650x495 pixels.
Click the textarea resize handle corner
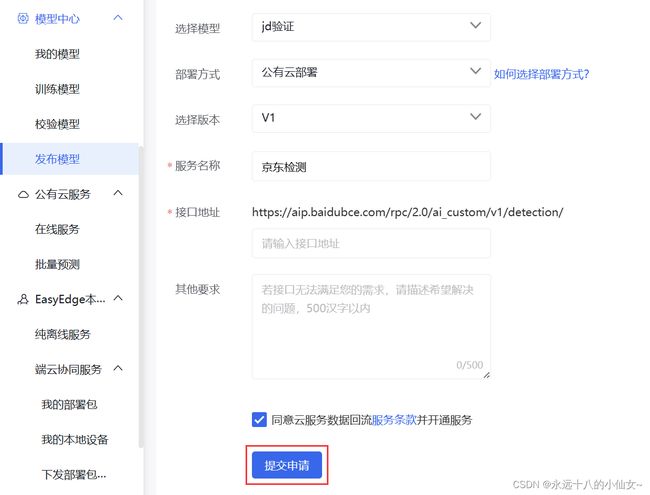[x=487, y=375]
